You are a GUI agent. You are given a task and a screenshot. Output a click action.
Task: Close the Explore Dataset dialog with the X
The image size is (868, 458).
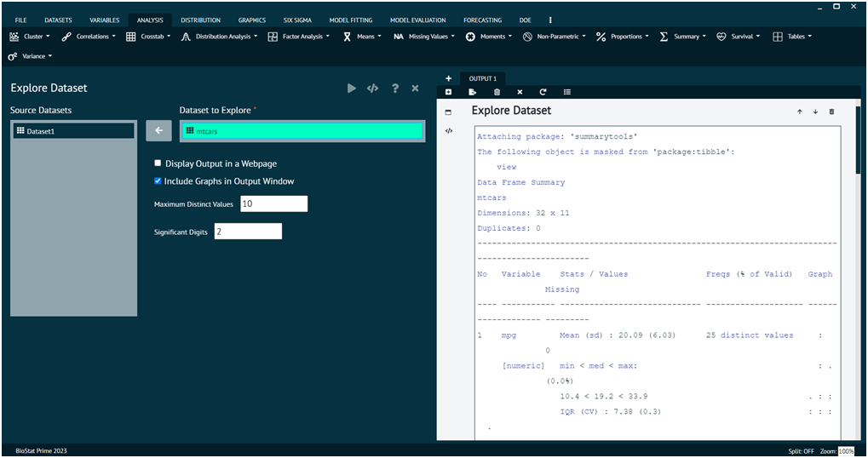coord(415,88)
